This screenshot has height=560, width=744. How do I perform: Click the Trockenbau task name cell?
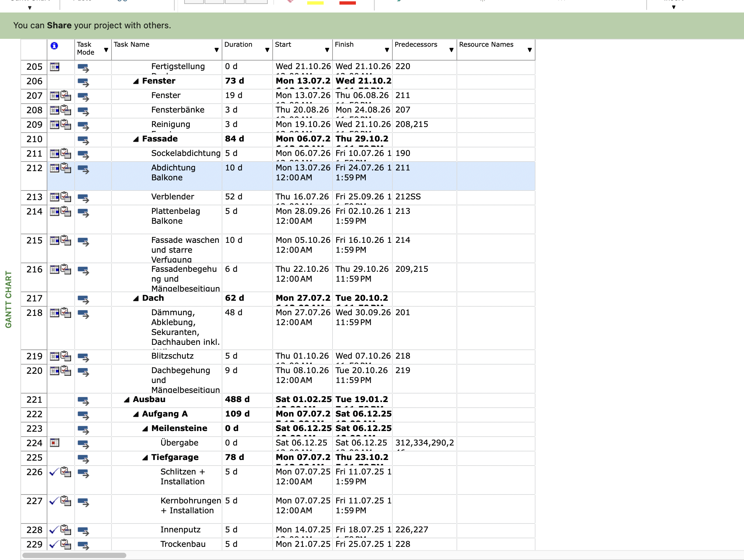(166, 544)
